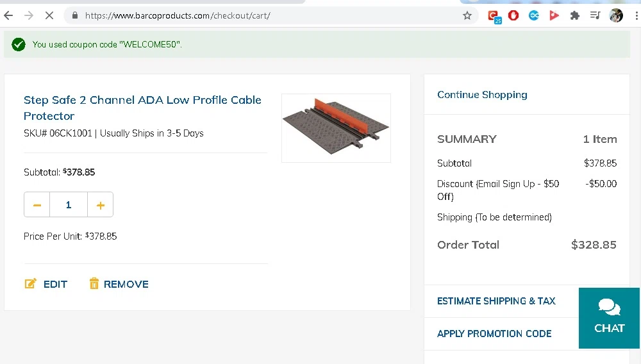Click the address bar URL field
641x364 pixels.
tap(270, 15)
